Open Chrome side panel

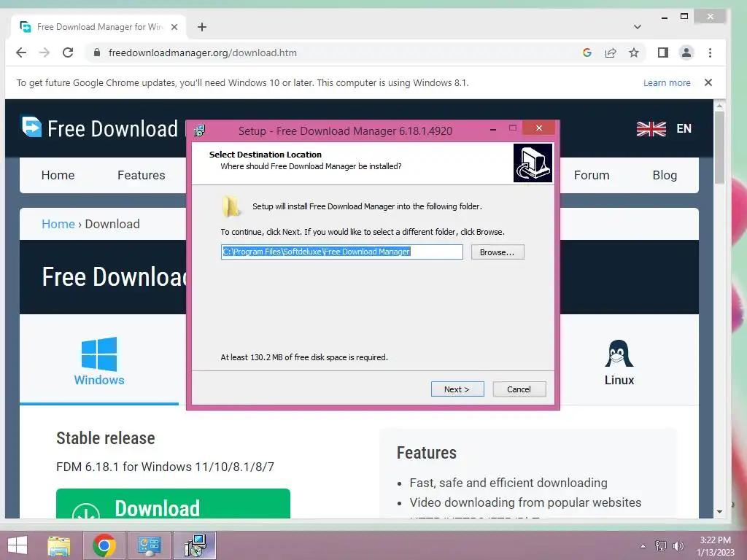point(662,52)
